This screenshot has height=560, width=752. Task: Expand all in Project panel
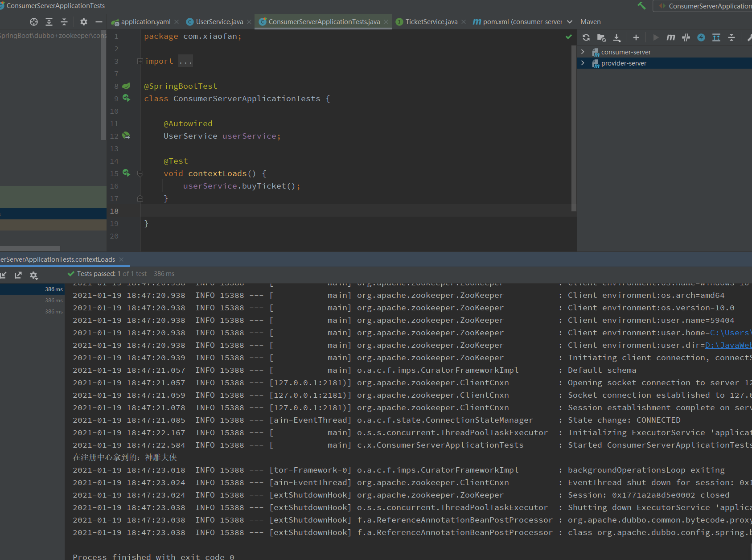[x=49, y=22]
